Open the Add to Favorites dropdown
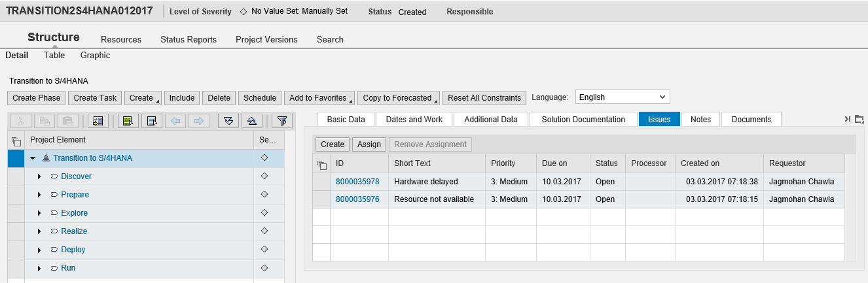The height and width of the screenshot is (283, 868). coord(319,98)
